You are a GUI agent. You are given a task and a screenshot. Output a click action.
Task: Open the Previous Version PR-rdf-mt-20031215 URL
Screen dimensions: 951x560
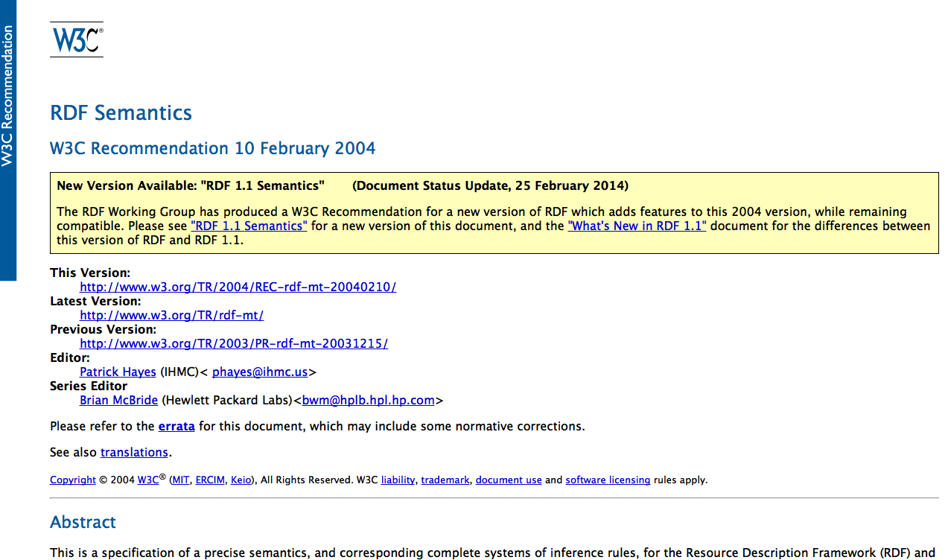point(234,343)
